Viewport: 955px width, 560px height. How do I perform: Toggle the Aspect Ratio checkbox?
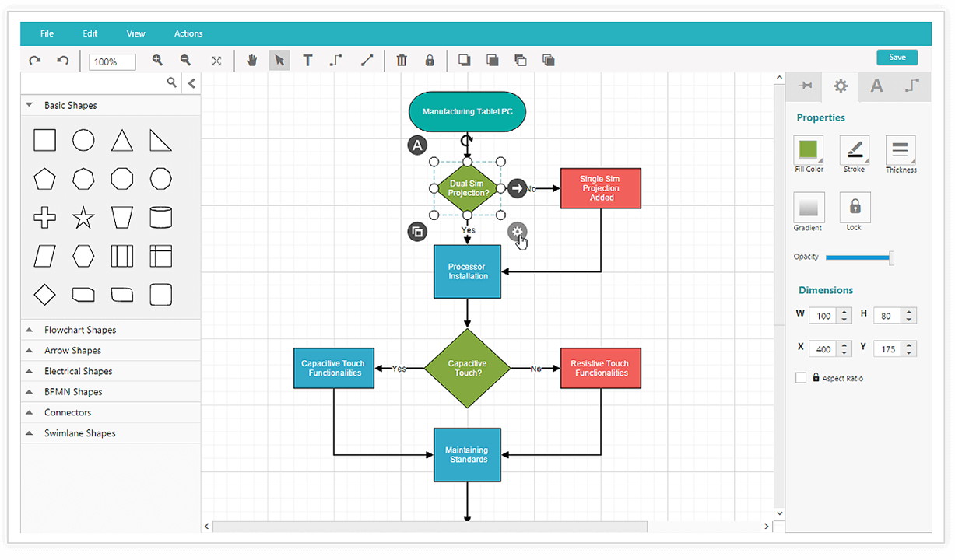[x=801, y=377]
